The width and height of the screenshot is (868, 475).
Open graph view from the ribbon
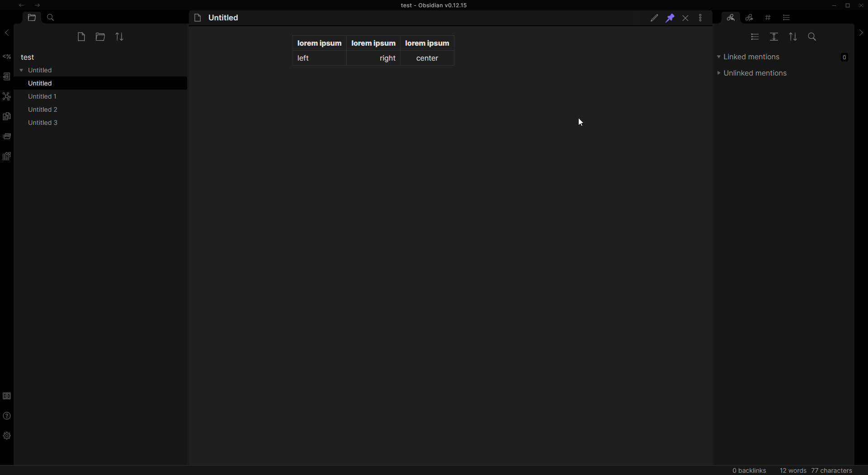(7, 96)
